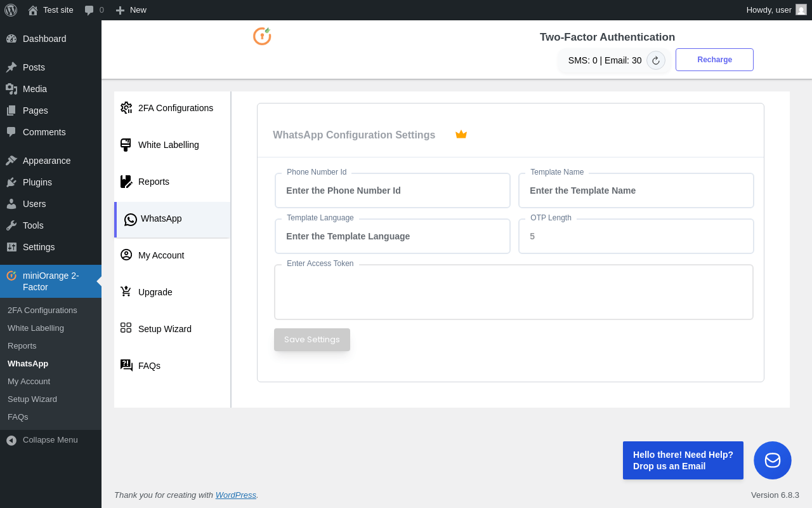This screenshot has height=508, width=812.
Task: Go to Appearance in the admin menu
Action: click(x=46, y=161)
